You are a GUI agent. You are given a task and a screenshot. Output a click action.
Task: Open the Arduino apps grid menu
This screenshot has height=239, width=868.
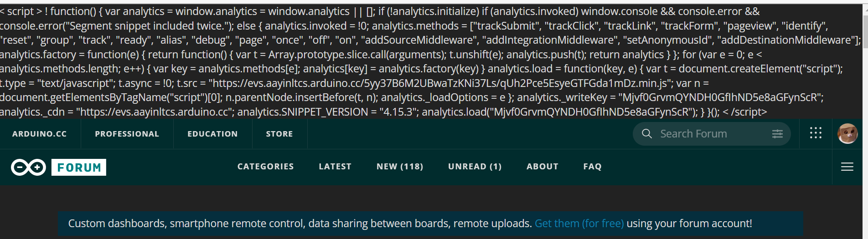[816, 133]
